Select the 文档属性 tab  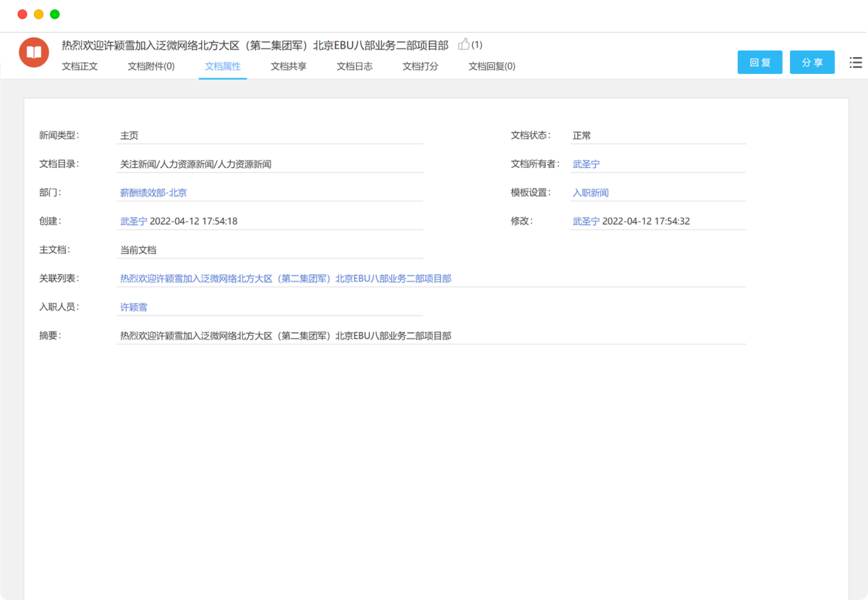pos(223,66)
